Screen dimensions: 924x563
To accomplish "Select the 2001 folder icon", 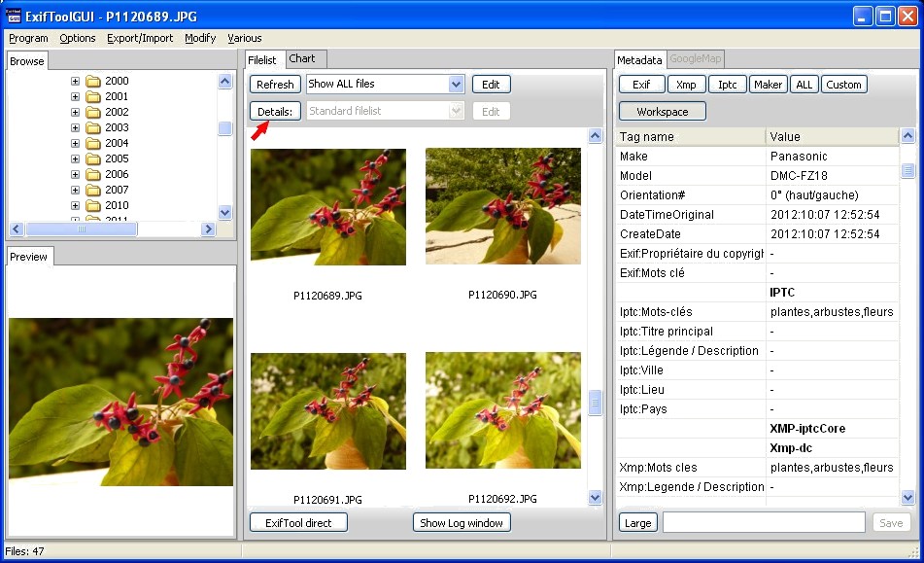I will pos(93,96).
